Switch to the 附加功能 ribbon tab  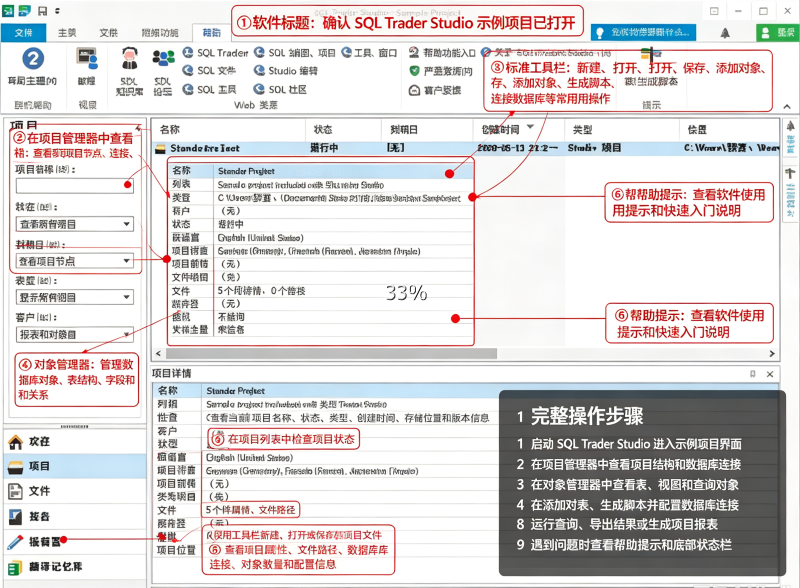pos(160,33)
